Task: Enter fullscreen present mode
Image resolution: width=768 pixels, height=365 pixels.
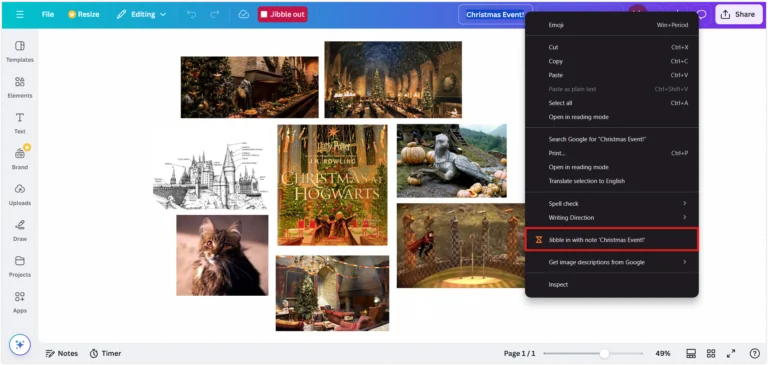Action: click(731, 353)
